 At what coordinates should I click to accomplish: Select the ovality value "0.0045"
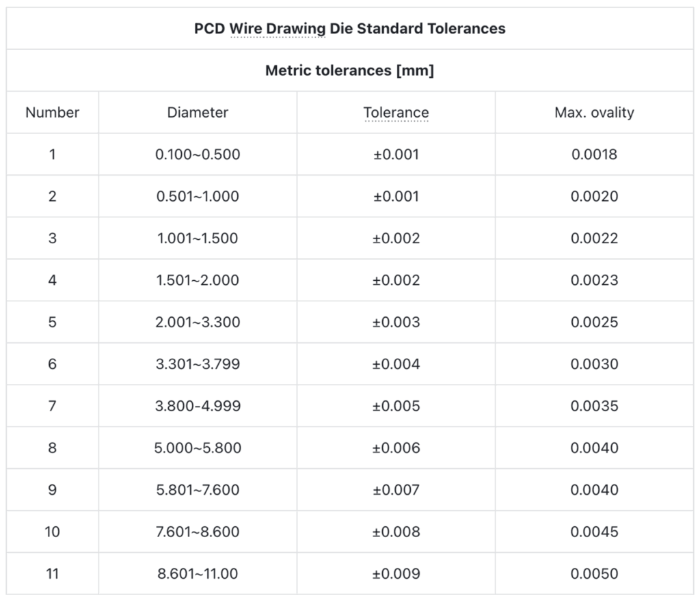click(x=594, y=532)
